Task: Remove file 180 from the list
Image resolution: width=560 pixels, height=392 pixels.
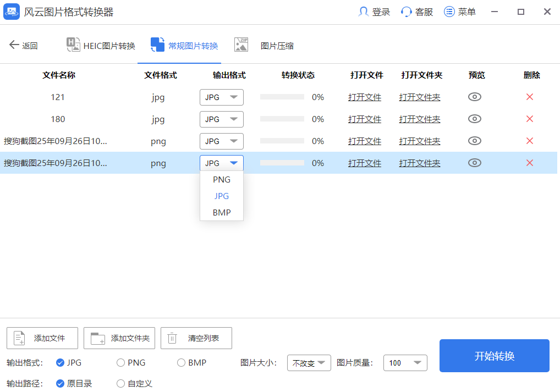Action: (x=530, y=119)
